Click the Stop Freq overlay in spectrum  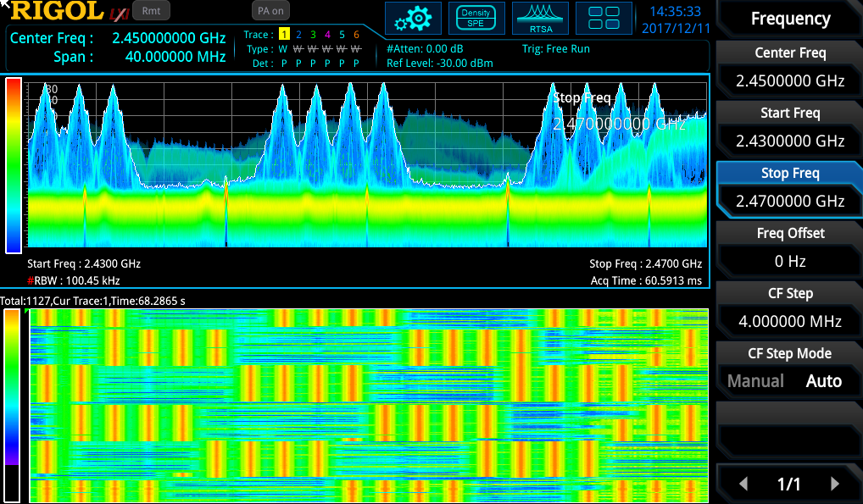pyautogui.click(x=619, y=111)
